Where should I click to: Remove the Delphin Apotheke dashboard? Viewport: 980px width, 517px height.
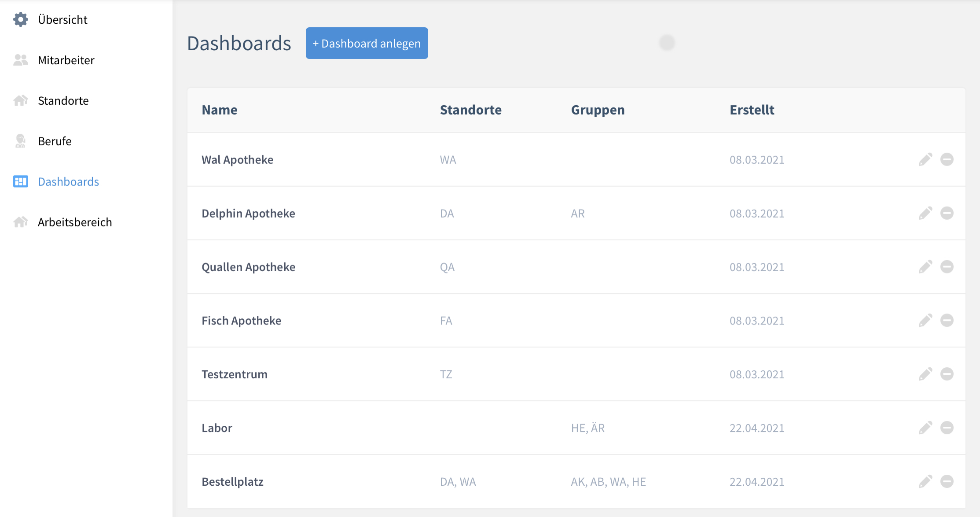[947, 213]
